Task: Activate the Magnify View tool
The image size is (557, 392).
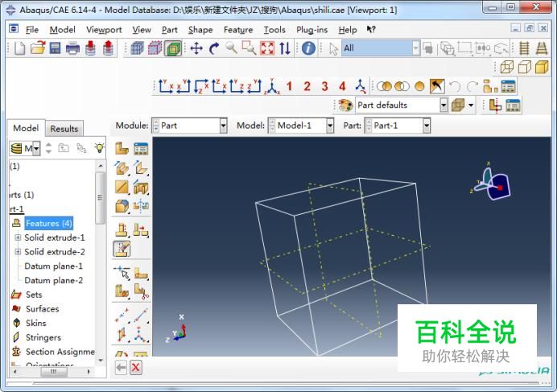Action: click(x=232, y=48)
